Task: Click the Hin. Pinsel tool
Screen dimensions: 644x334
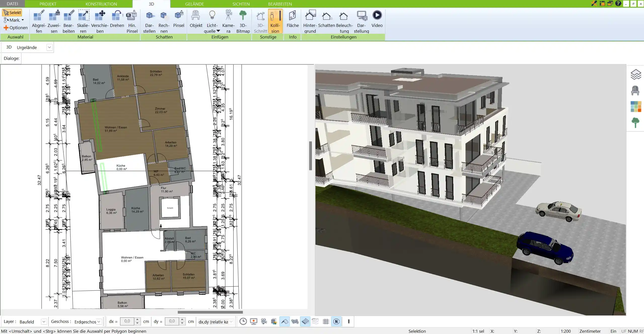Action: pyautogui.click(x=132, y=22)
